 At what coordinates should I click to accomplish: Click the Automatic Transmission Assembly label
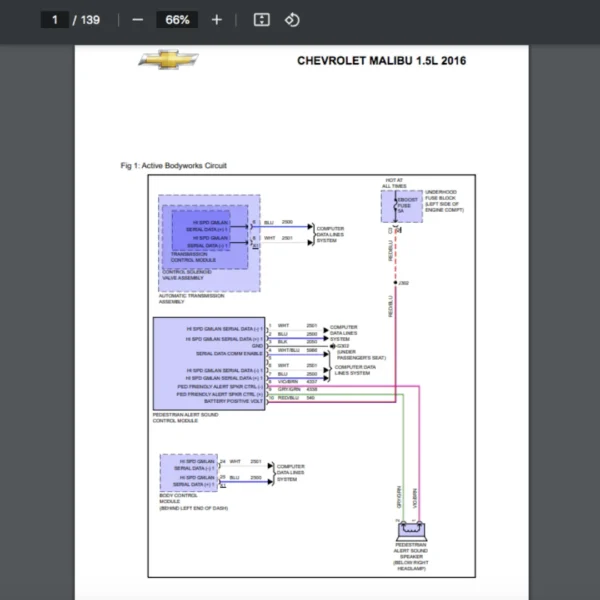point(192,298)
